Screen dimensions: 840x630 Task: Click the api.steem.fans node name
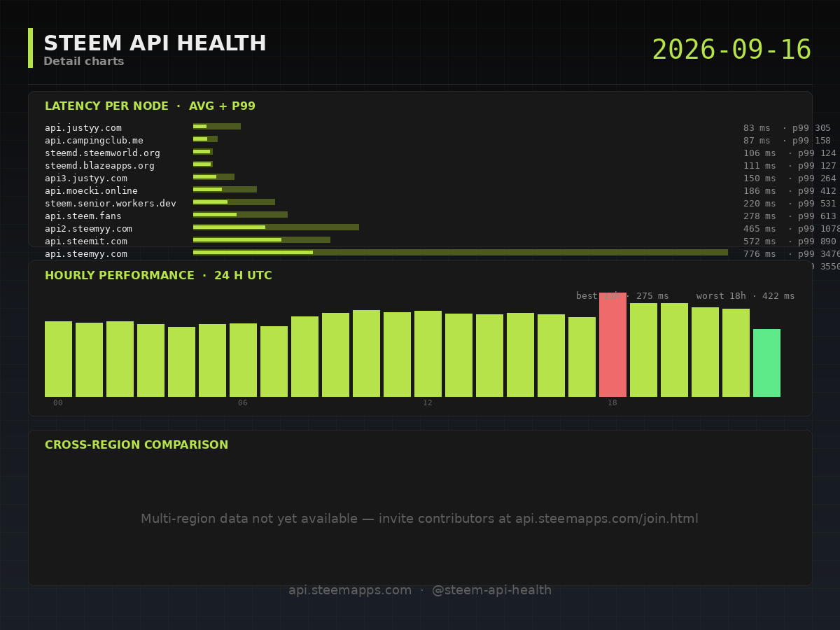click(83, 216)
